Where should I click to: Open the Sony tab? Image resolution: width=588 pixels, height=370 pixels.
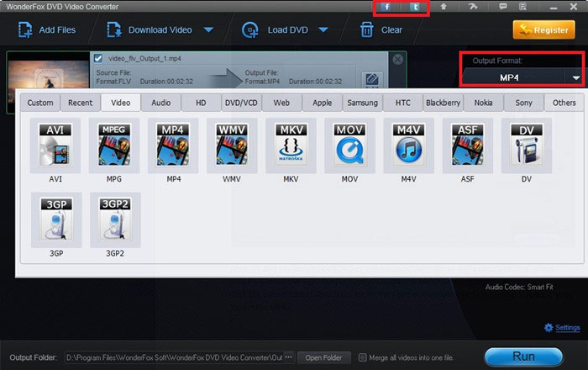coord(523,103)
